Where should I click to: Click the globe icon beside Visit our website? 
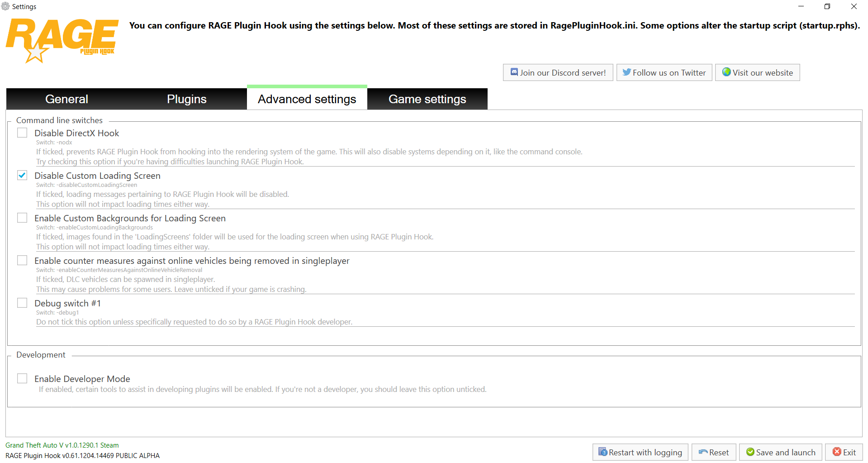pos(726,72)
